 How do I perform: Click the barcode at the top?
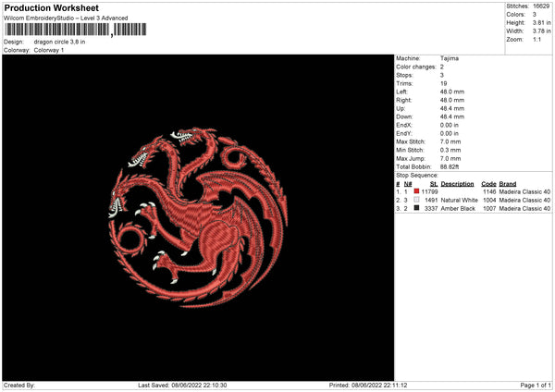click(x=75, y=30)
